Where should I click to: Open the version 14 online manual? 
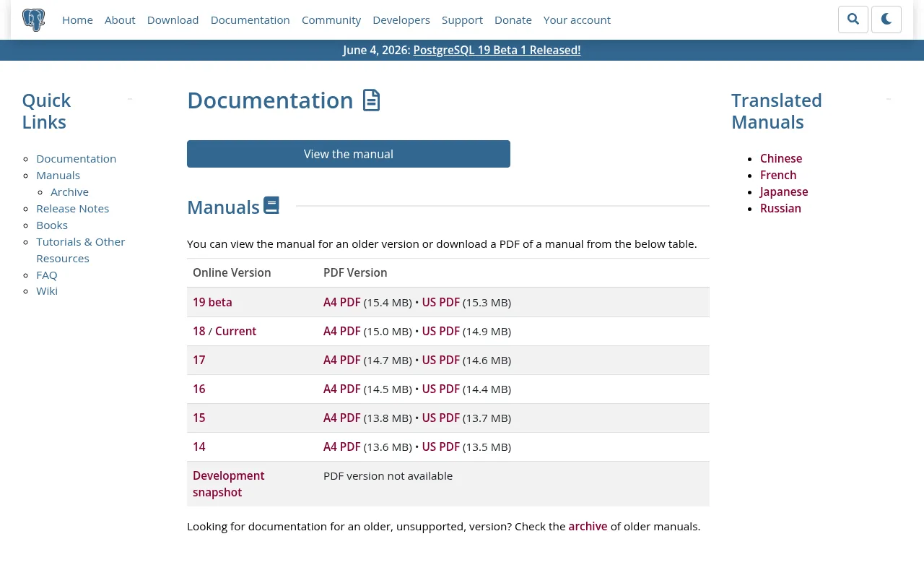(199, 447)
